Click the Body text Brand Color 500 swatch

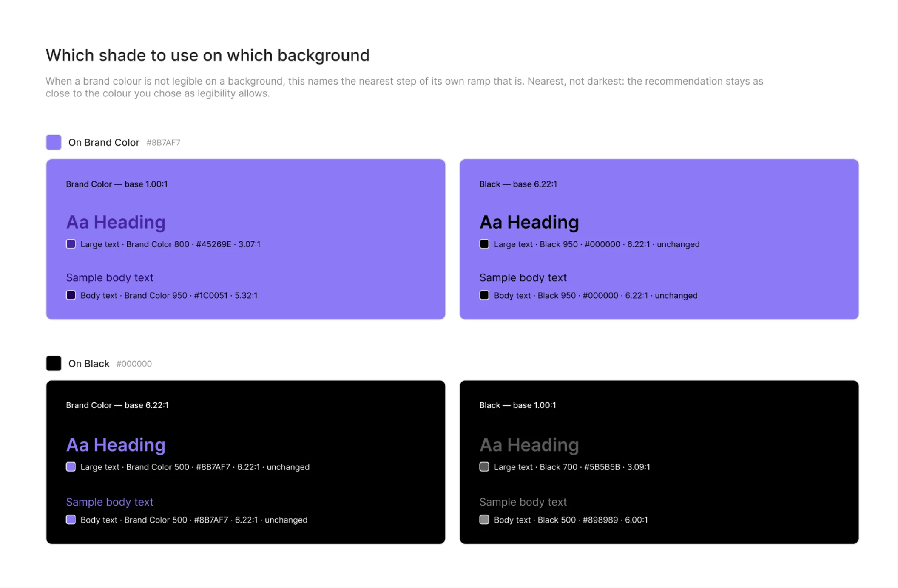(x=71, y=520)
